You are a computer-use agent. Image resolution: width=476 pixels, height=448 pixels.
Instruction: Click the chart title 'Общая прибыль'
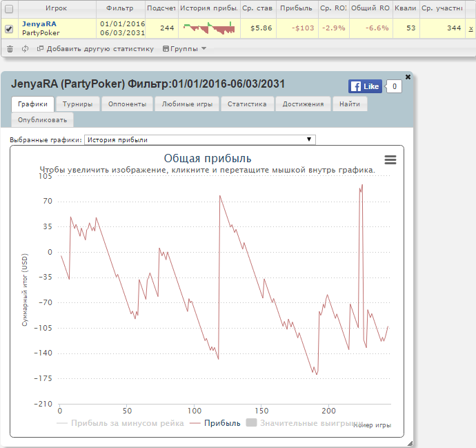tap(208, 159)
